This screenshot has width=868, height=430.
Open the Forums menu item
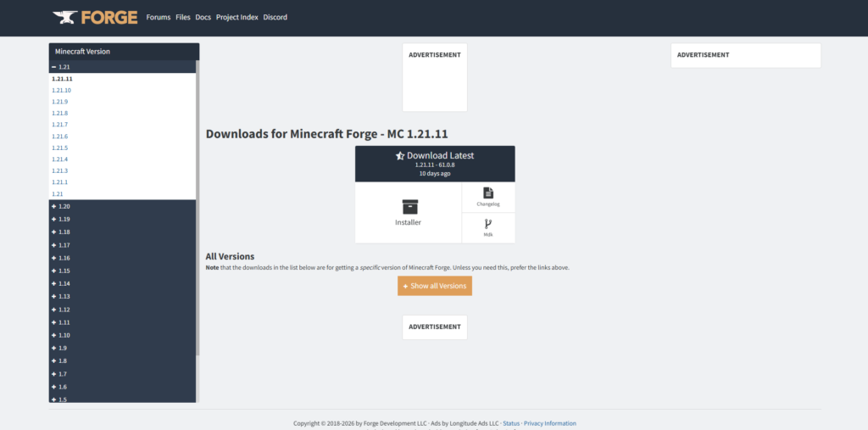point(158,17)
